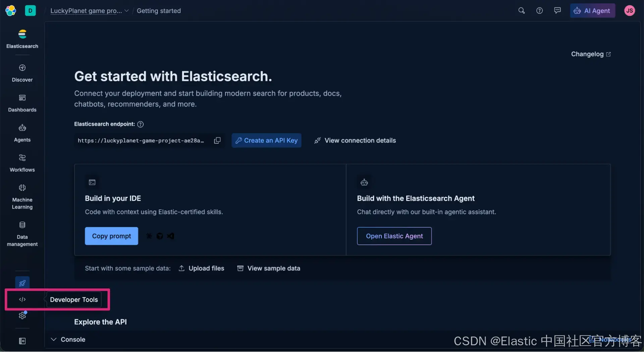The width and height of the screenshot is (644, 352).
Task: Collapse the side navigation panel
Action: coord(22,341)
